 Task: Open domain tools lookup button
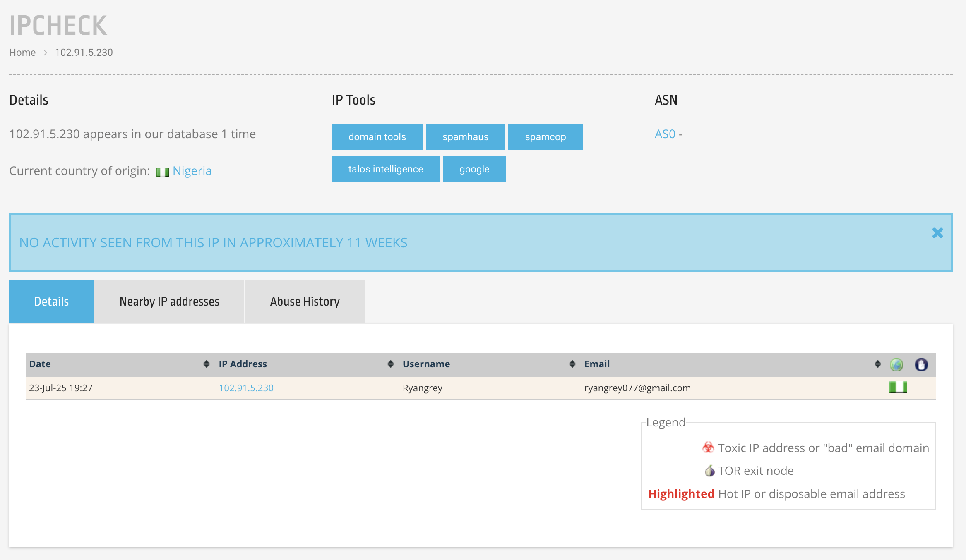point(377,137)
